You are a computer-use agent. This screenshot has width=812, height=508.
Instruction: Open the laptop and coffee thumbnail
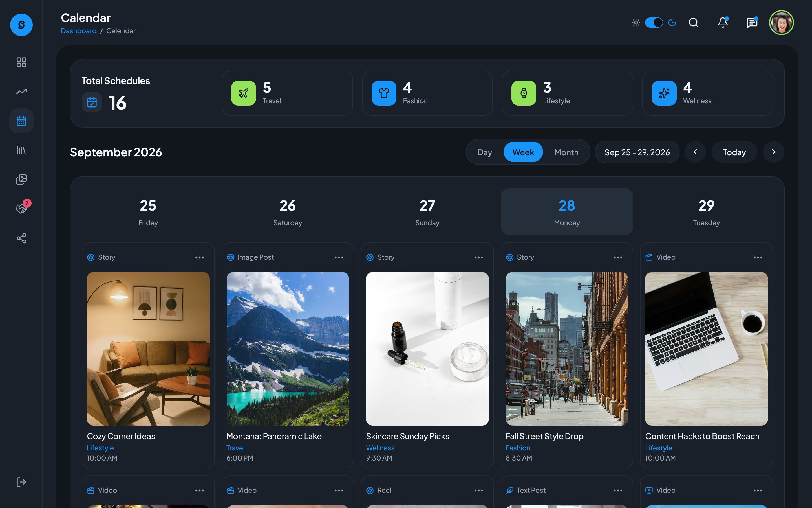click(706, 349)
